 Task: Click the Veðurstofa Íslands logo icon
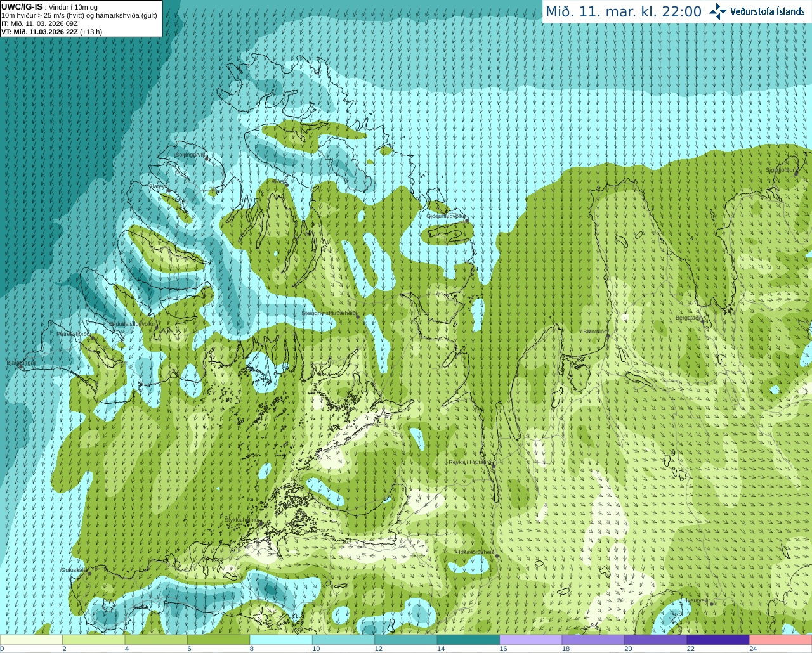tap(718, 11)
